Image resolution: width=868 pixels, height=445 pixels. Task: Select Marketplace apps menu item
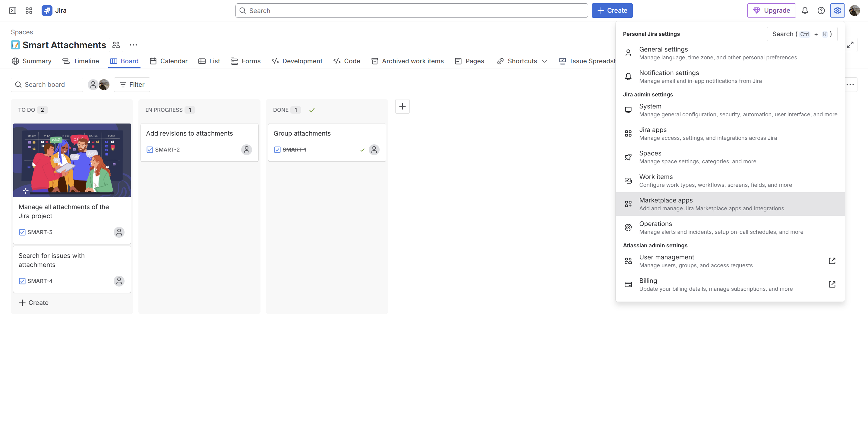pos(730,204)
